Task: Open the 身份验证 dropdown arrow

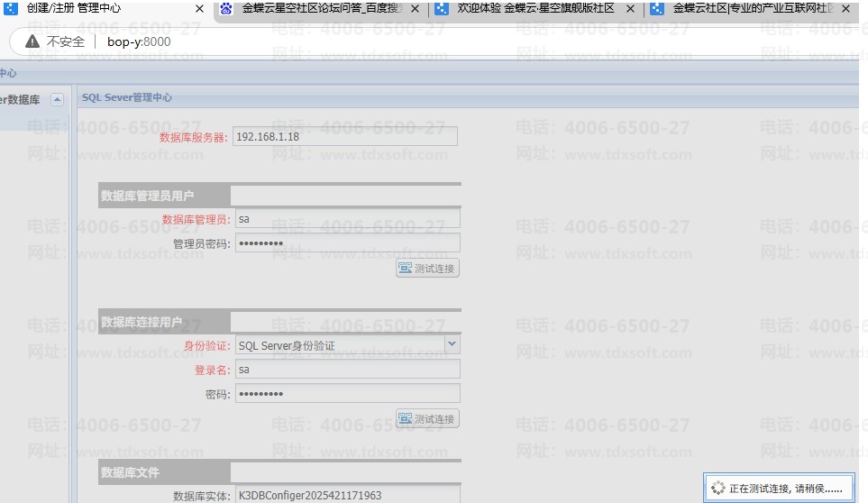Action: (x=452, y=344)
